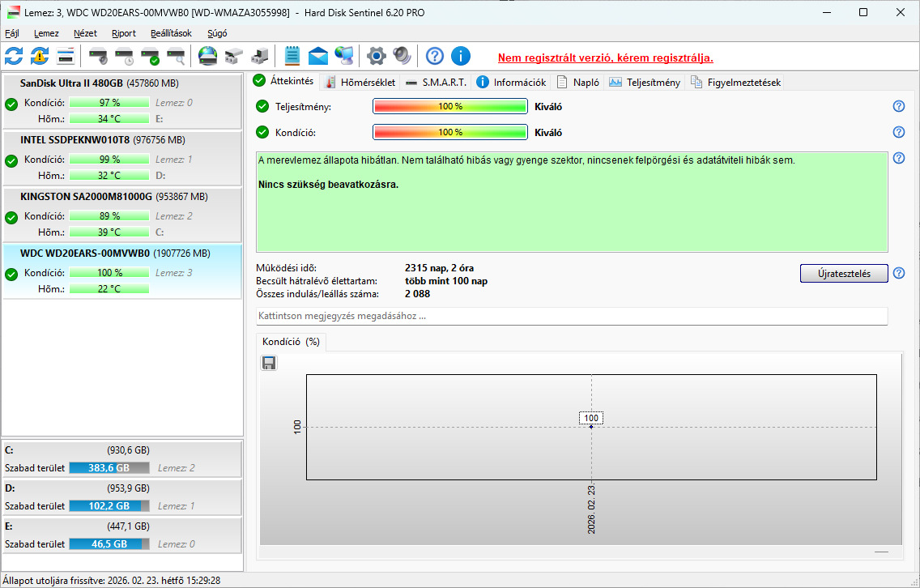Start the disk test with speaker icon
Image resolution: width=920 pixels, height=588 pixels.
point(98,57)
